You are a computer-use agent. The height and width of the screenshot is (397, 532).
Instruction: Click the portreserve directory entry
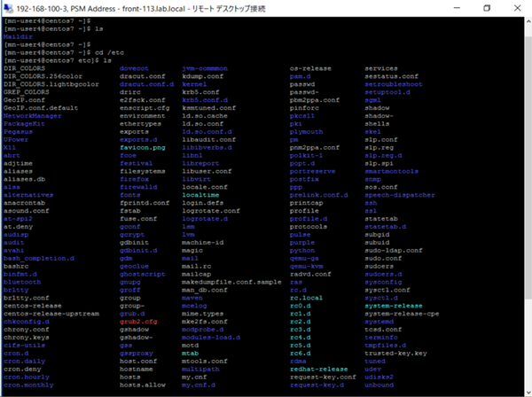pos(312,171)
